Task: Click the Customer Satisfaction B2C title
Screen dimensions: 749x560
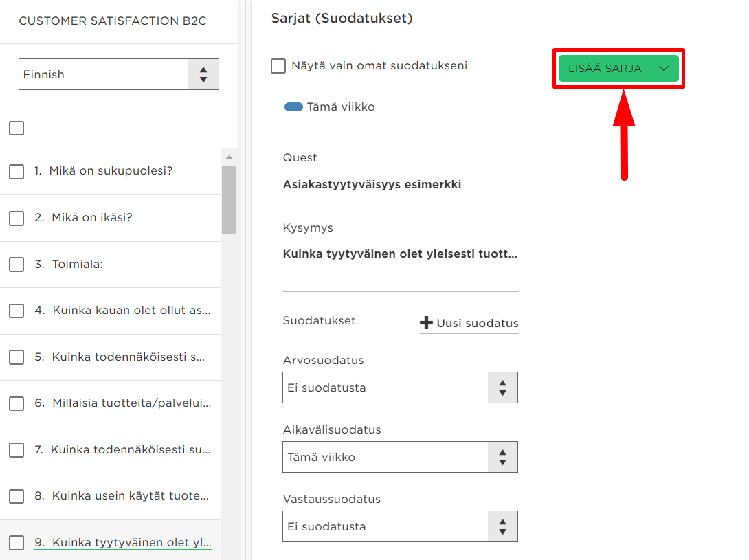Action: click(112, 21)
